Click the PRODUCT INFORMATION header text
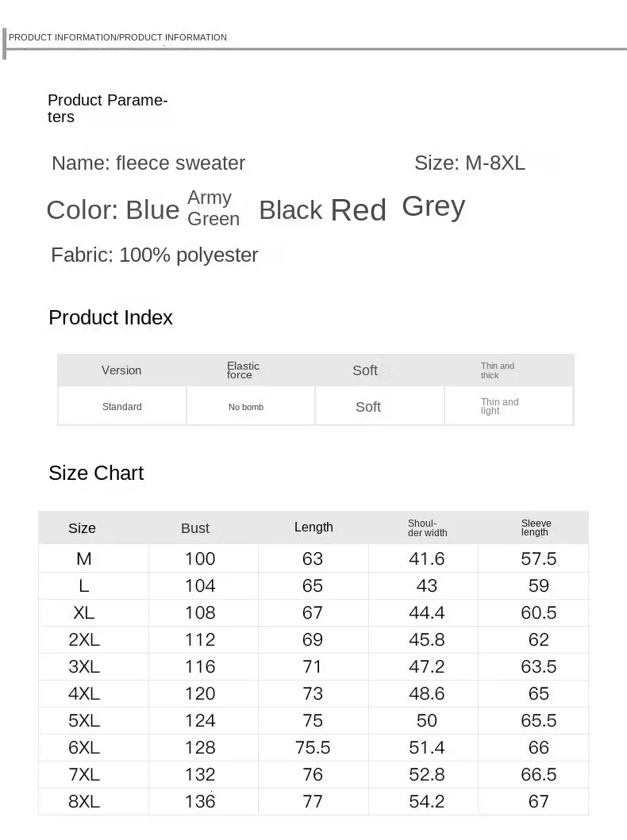627x840 pixels. tap(117, 37)
